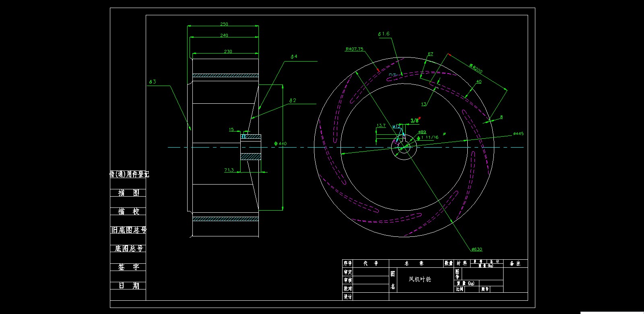Viewport: 644px width, 314px height.
Task: Select the φ445 diameter annotation
Action: coord(518,133)
